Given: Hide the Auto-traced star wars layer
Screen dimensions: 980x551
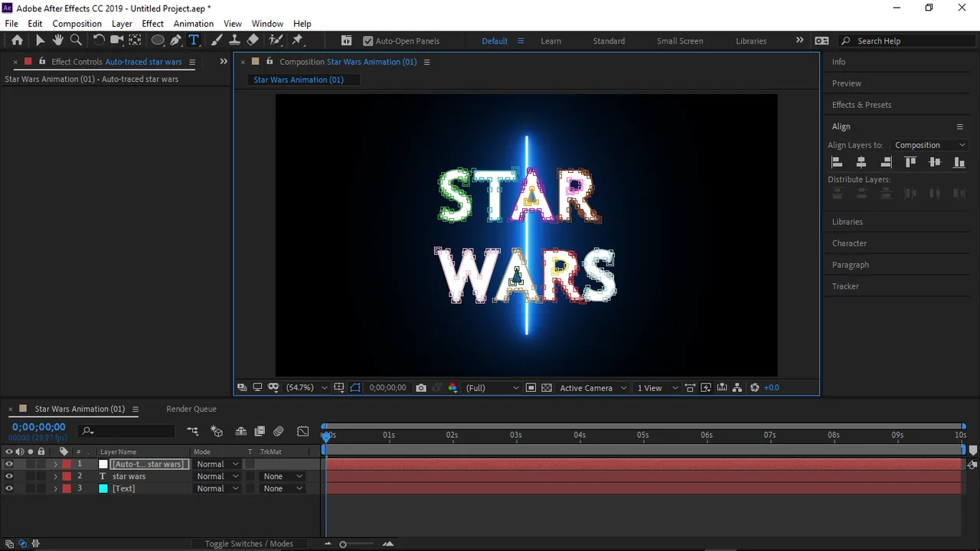Looking at the screenshot, I should pos(9,464).
